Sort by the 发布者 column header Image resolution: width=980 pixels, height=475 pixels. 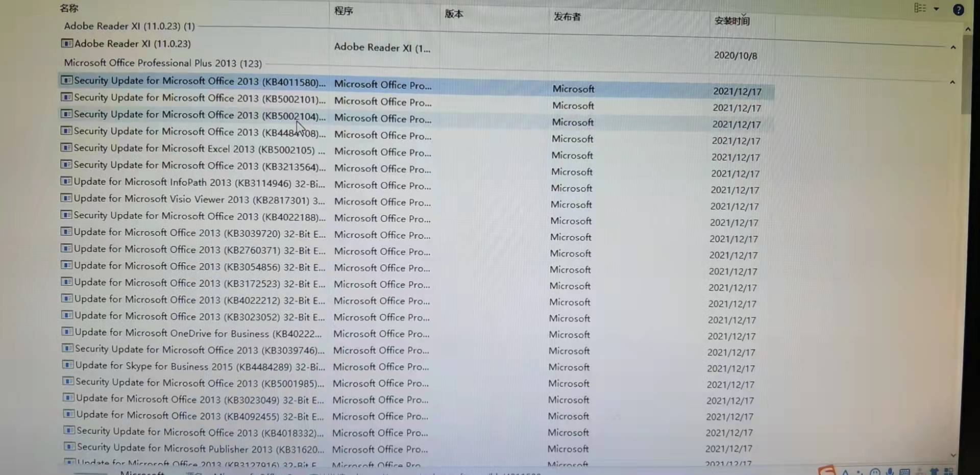[x=567, y=17]
